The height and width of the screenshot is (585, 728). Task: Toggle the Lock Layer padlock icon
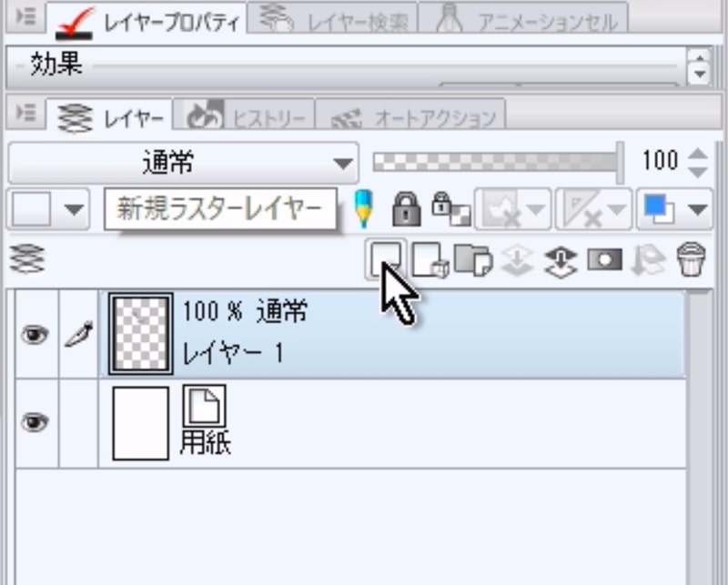(x=407, y=210)
